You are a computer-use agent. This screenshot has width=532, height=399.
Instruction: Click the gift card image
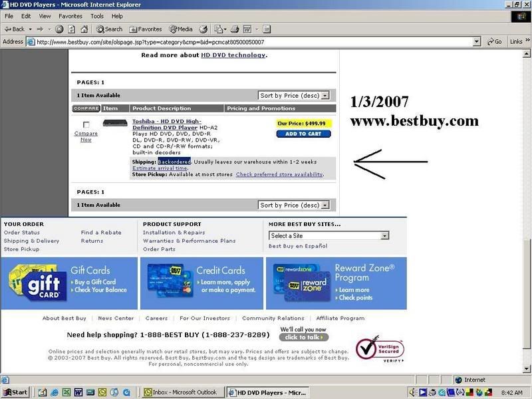pyautogui.click(x=38, y=283)
